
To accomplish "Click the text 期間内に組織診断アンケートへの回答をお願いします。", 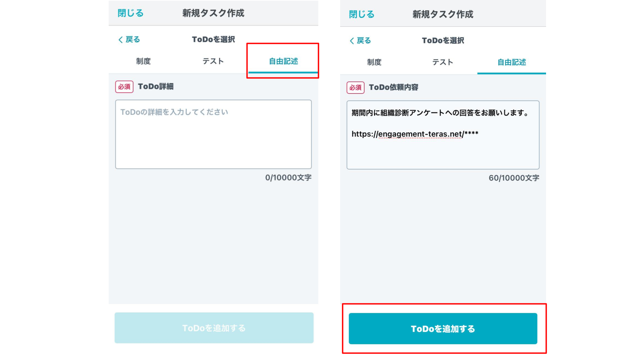I will [x=440, y=113].
